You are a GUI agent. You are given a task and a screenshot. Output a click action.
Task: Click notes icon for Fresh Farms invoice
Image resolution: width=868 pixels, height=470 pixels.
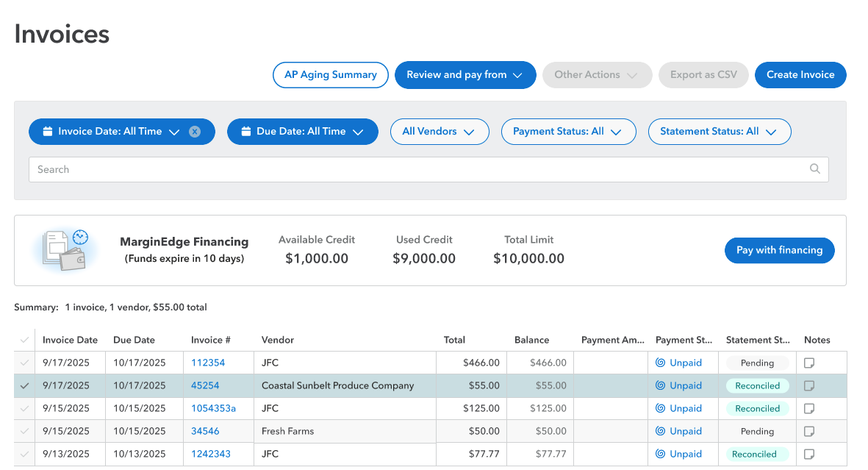[809, 431]
